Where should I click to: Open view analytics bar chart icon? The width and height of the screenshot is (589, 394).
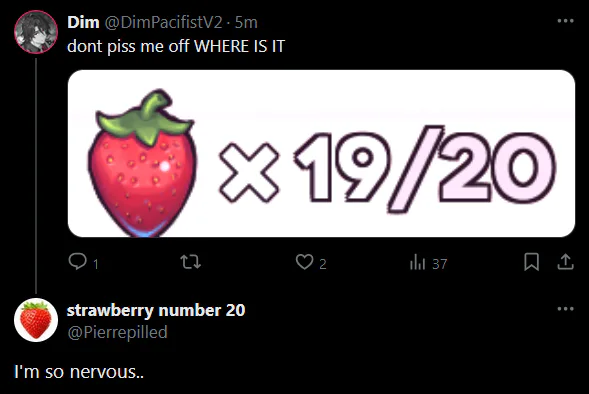(x=417, y=262)
